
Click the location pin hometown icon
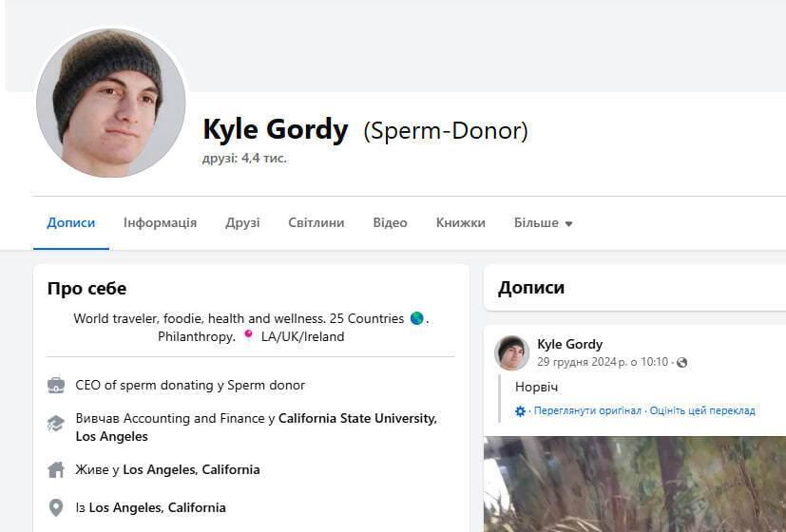pos(56,507)
